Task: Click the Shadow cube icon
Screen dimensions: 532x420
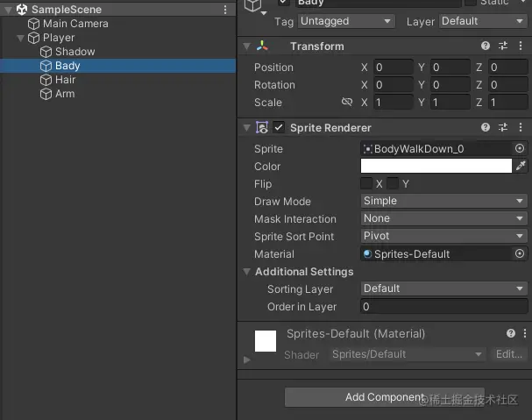Action: click(x=46, y=52)
